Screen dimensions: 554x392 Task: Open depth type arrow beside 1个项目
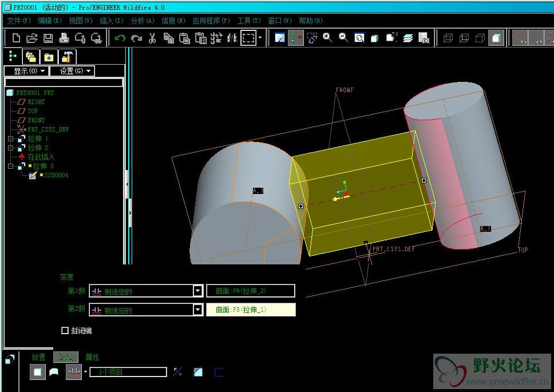[85, 372]
